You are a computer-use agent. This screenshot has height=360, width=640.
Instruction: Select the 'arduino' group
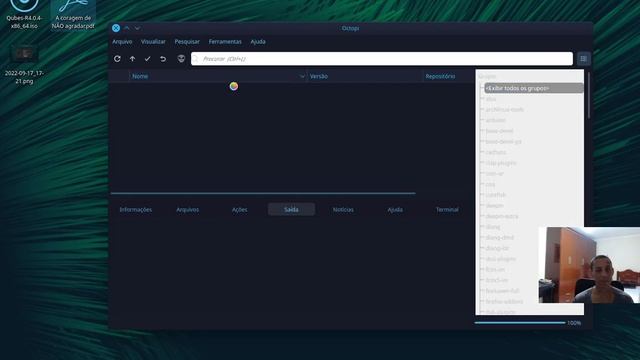(496, 120)
